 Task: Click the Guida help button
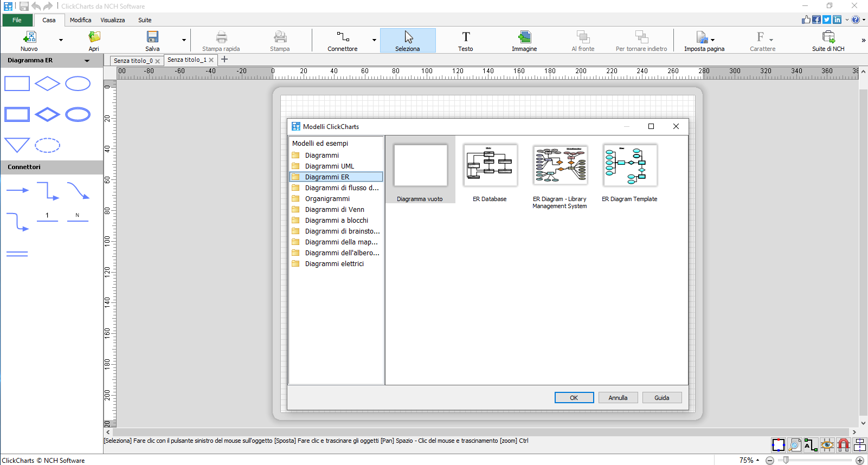pos(662,398)
